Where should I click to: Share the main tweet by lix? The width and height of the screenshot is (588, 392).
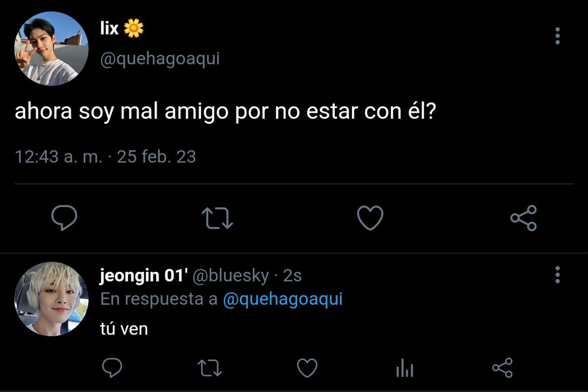(524, 218)
